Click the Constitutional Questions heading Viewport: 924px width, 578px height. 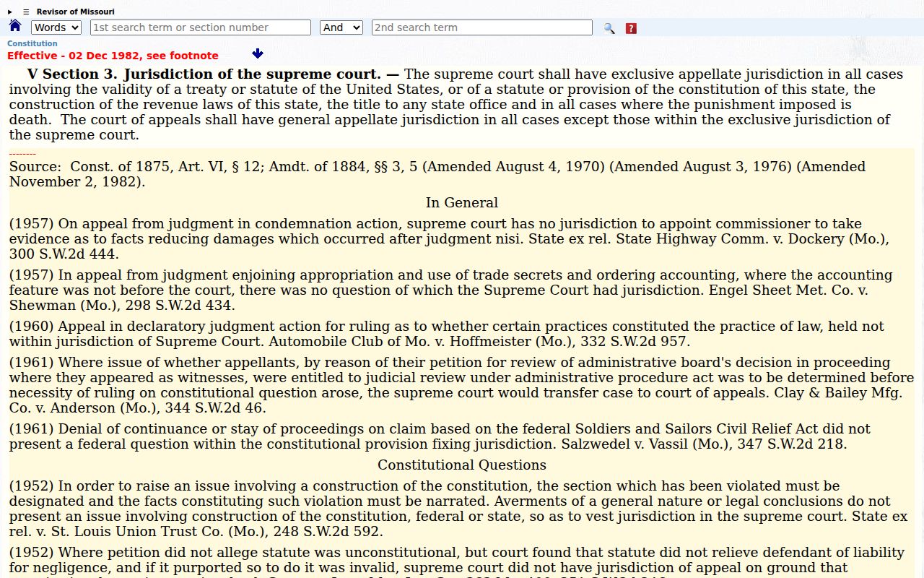point(462,465)
